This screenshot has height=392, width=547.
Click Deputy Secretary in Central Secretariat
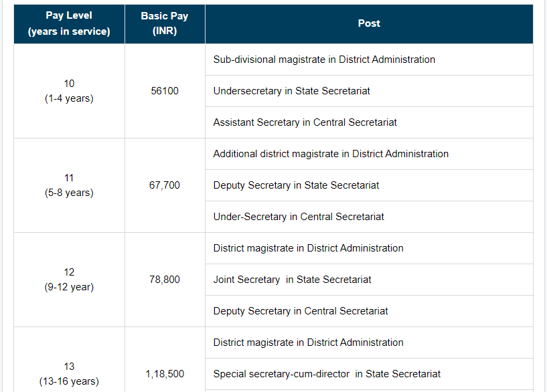point(301,311)
